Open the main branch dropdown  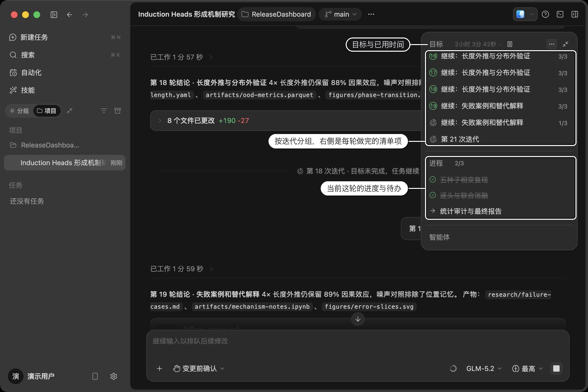click(x=340, y=14)
